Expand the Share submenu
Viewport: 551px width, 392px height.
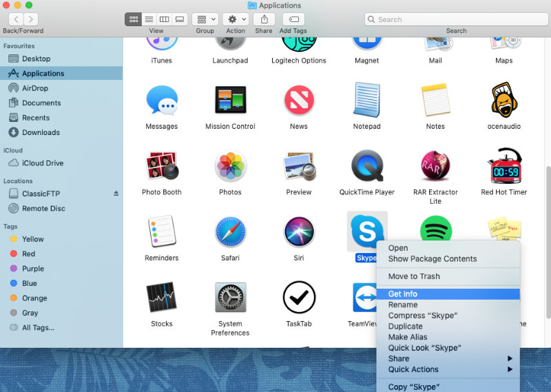448,359
